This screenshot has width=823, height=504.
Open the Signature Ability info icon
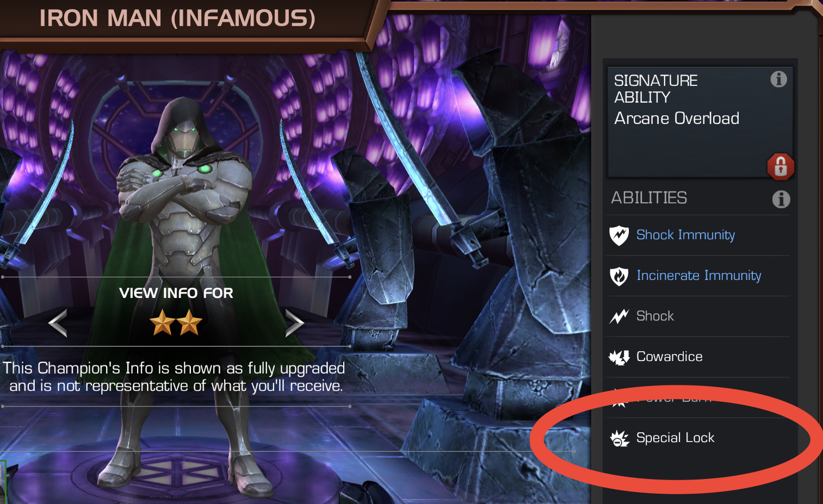778,79
